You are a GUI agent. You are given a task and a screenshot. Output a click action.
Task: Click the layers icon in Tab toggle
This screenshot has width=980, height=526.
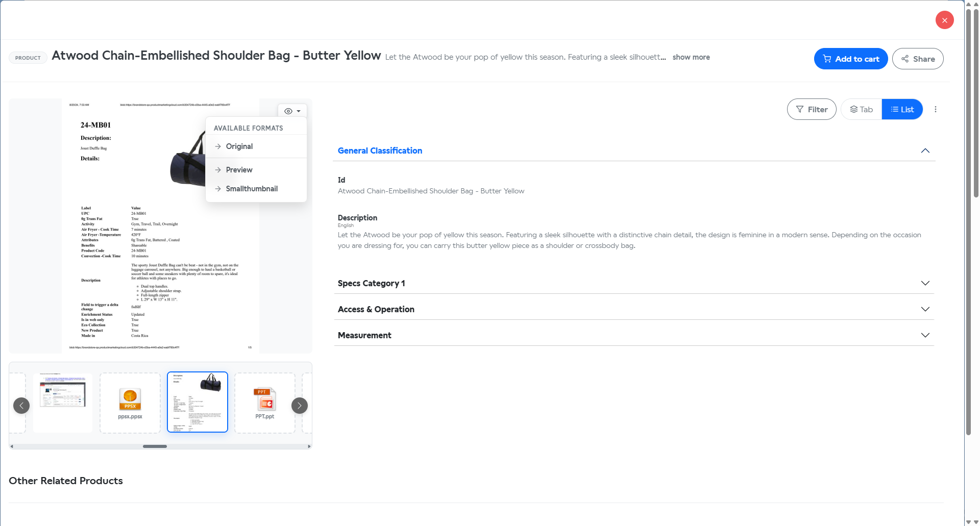click(x=853, y=109)
